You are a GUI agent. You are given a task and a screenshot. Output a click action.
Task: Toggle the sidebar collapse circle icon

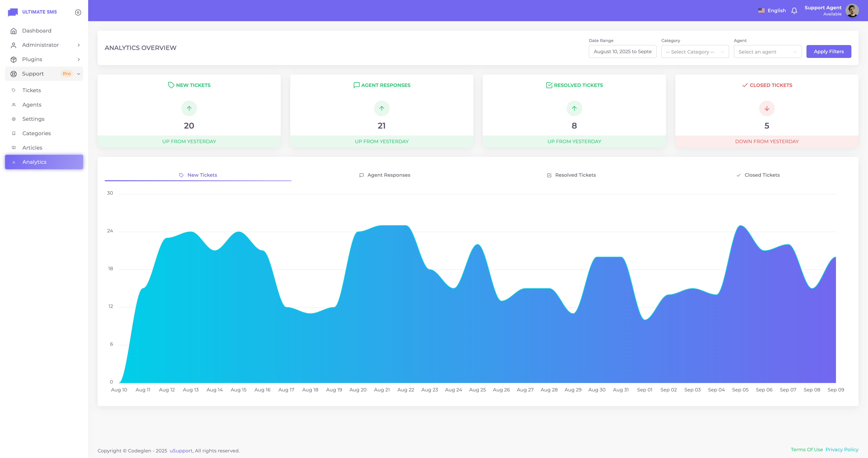[78, 13]
